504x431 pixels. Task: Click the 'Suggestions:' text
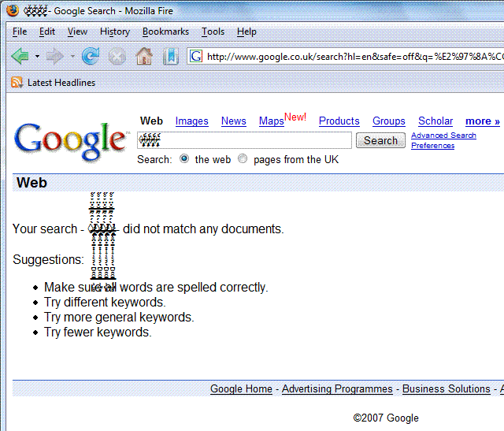coord(48,259)
